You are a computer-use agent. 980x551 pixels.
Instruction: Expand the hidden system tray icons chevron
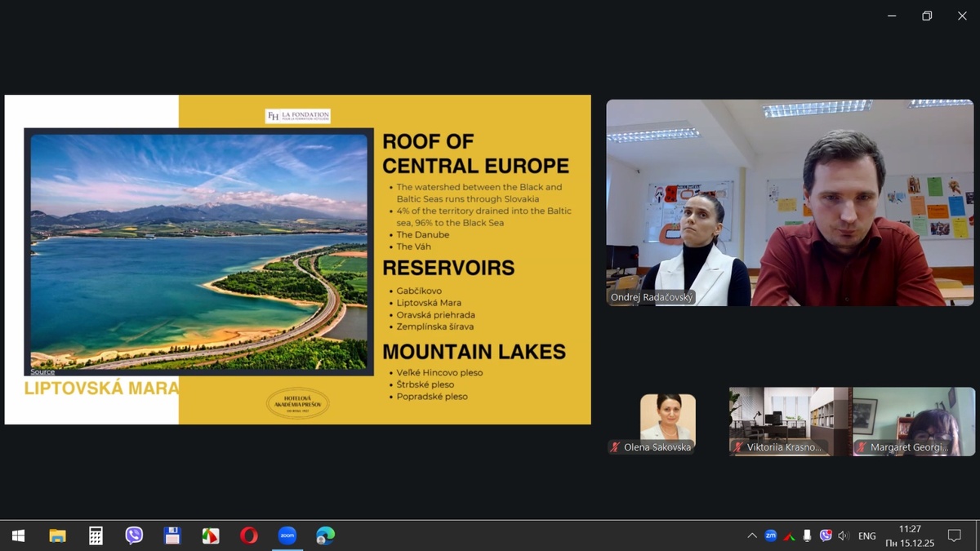click(x=751, y=535)
